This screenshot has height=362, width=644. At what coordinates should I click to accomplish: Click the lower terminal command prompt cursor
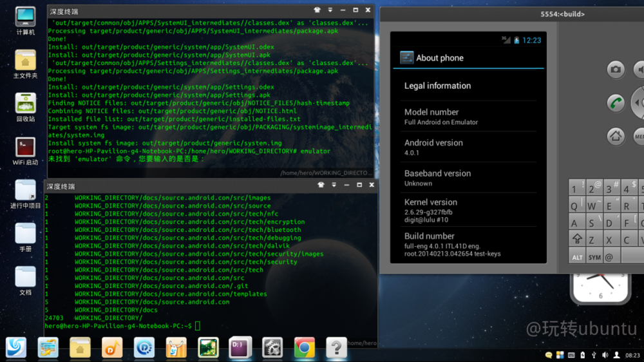198,326
